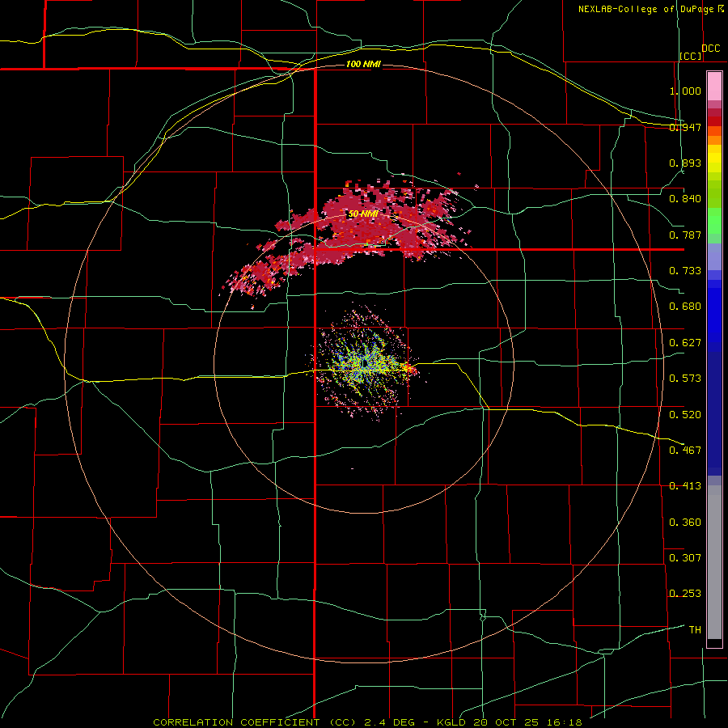Pick the orange segment of the color bar

pos(714,140)
